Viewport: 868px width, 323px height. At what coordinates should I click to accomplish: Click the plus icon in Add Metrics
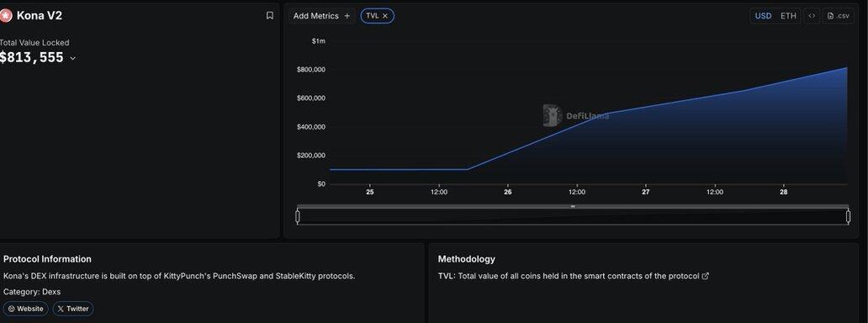(x=347, y=16)
